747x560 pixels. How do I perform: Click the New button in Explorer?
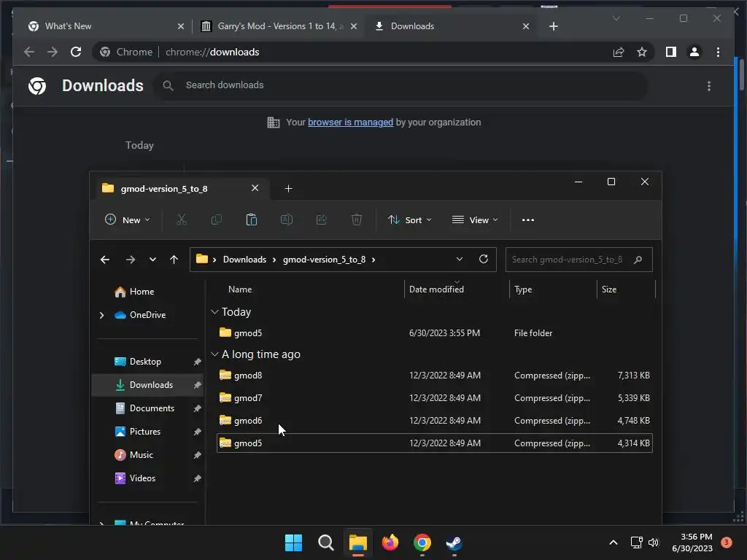pos(127,220)
